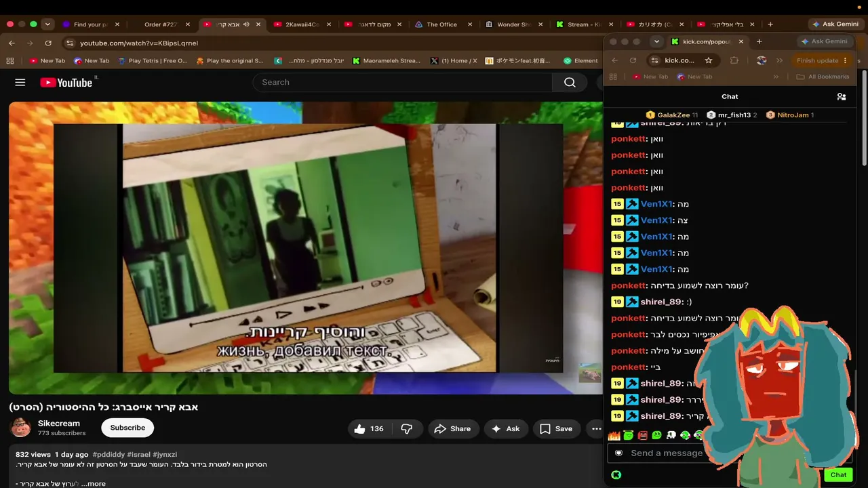Open the Ask button below the video

click(x=505, y=428)
